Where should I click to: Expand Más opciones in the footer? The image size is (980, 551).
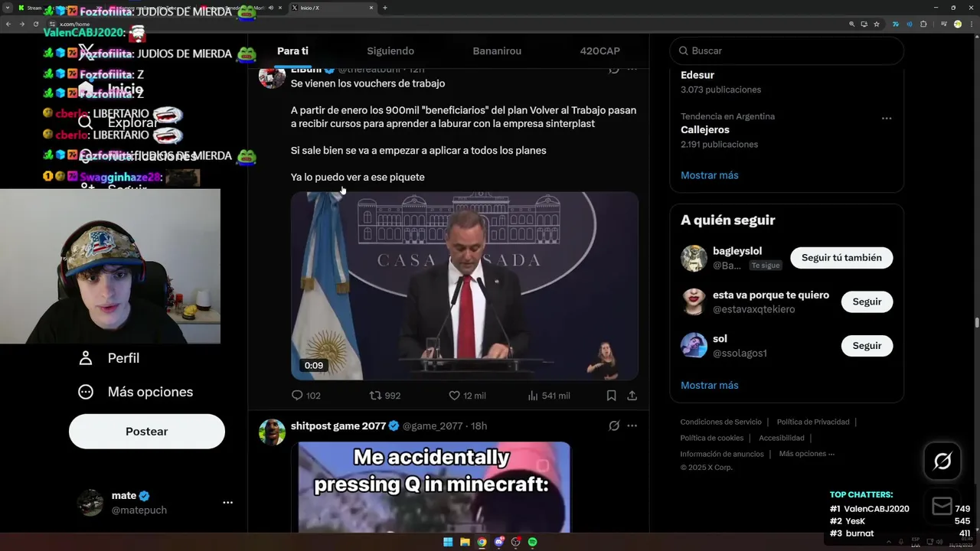point(807,454)
